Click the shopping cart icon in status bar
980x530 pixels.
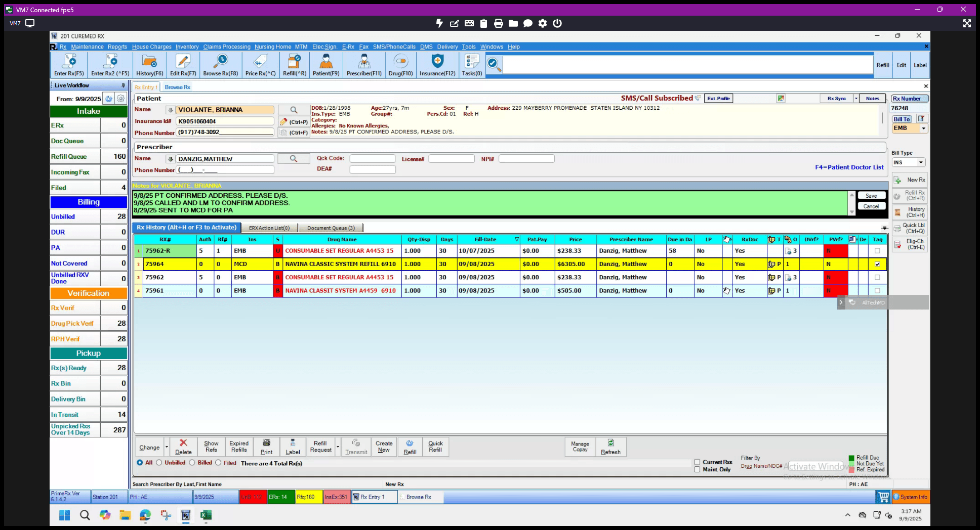click(884, 497)
